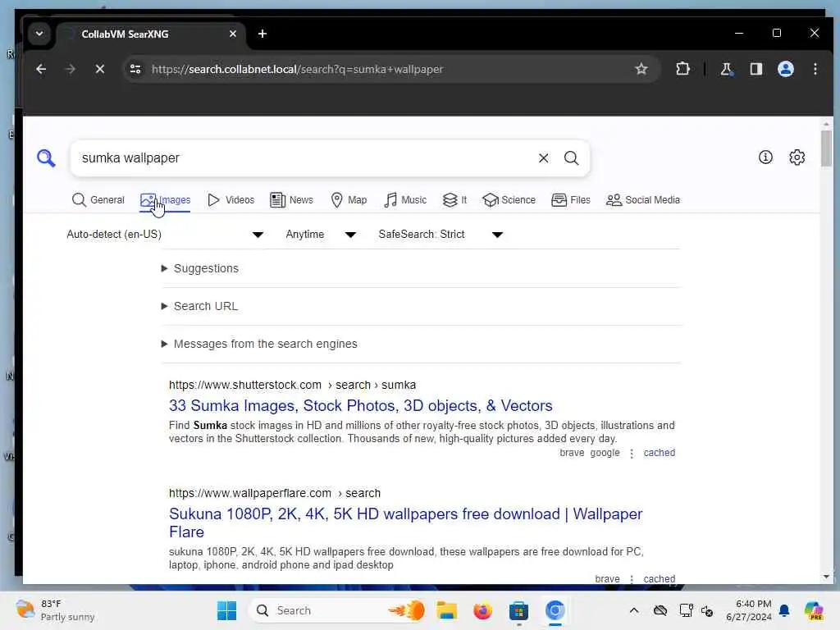840x630 pixels.
Task: Open Sukuna wallpapers Wallpaper Flare result
Action: click(405, 523)
